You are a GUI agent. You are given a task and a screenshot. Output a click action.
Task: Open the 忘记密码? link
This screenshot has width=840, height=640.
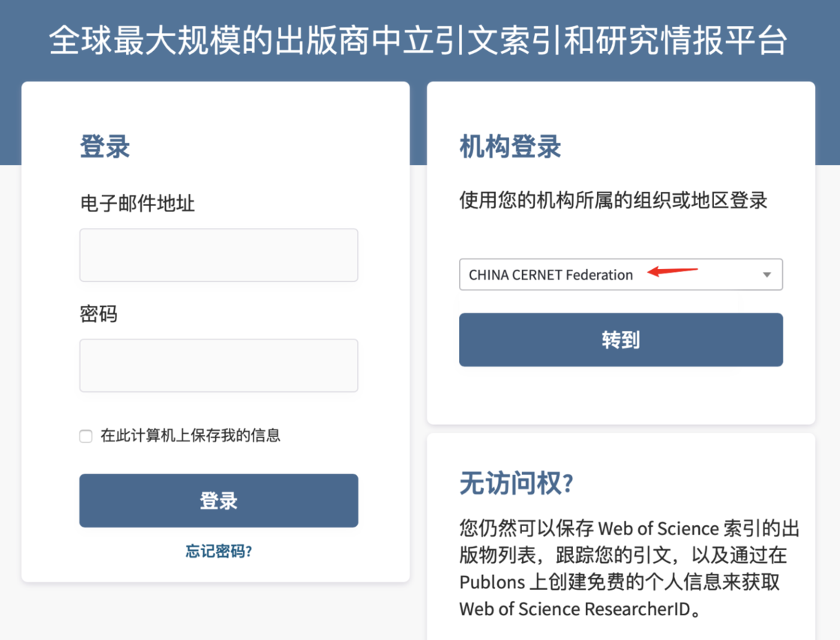click(218, 551)
